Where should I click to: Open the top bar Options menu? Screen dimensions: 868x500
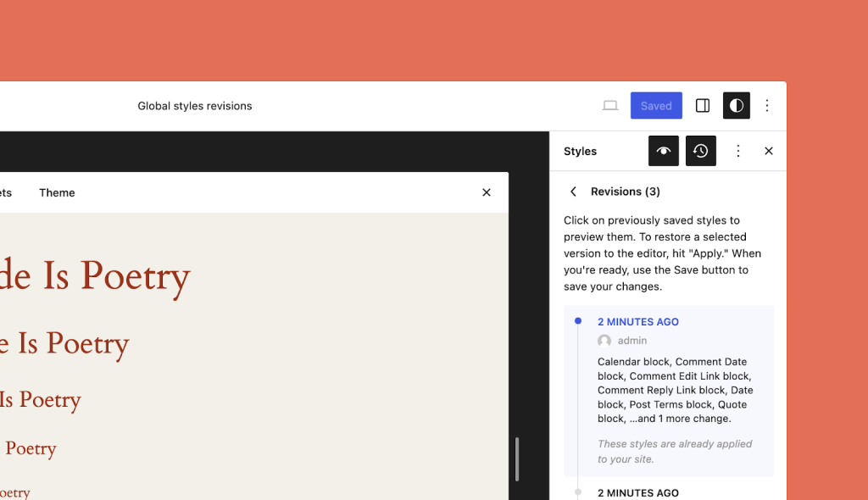(766, 105)
